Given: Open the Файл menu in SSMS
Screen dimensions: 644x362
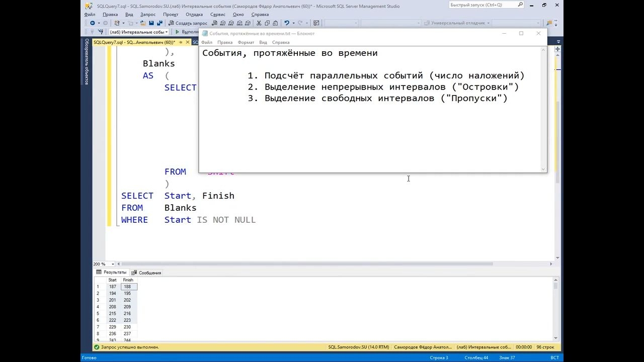Looking at the screenshot, I should [90, 15].
